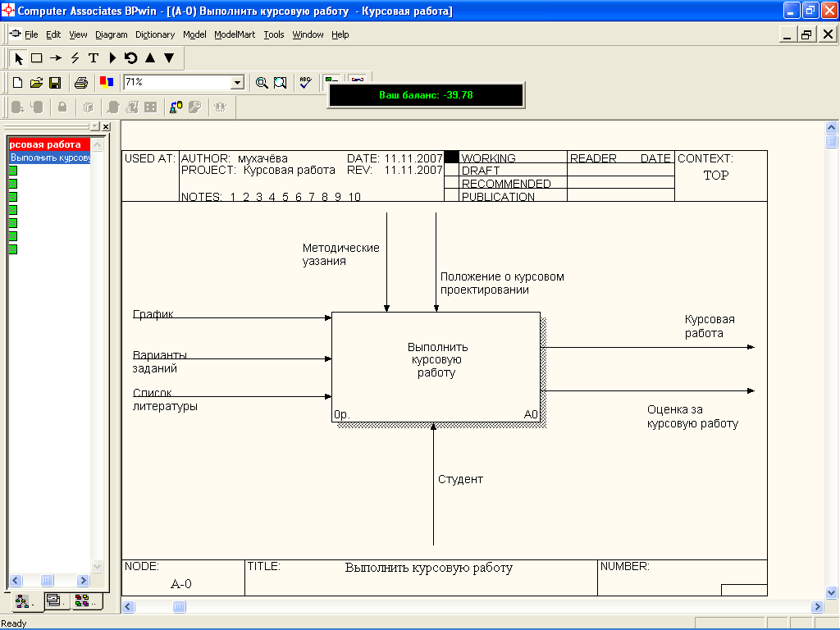Screen dimensions: 840x630
Task: Print the diagram
Action: [81, 83]
